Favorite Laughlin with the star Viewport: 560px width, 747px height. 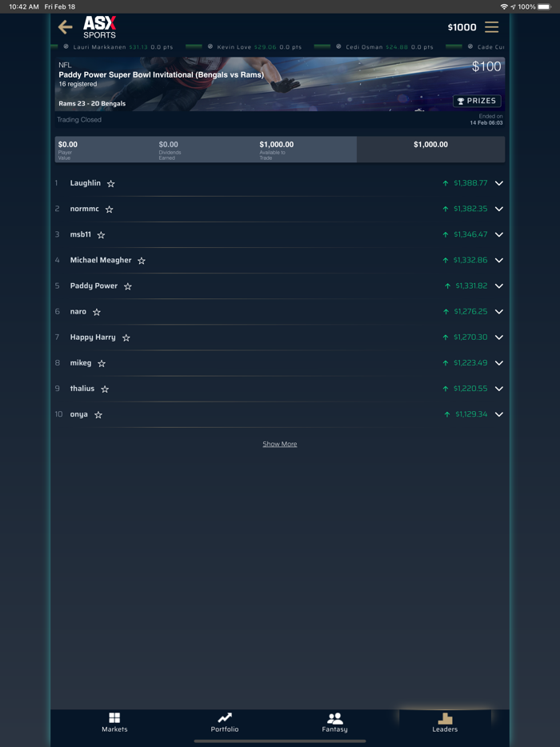(x=110, y=183)
